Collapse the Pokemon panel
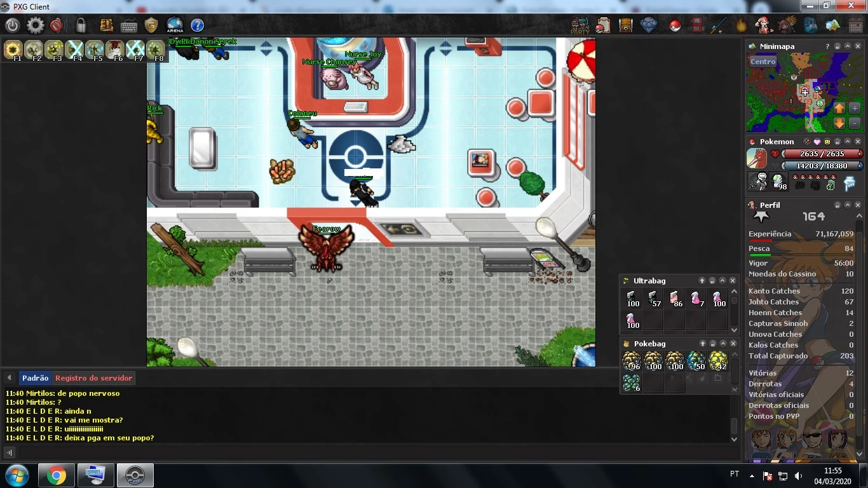This screenshot has width=868, height=488. tap(848, 142)
